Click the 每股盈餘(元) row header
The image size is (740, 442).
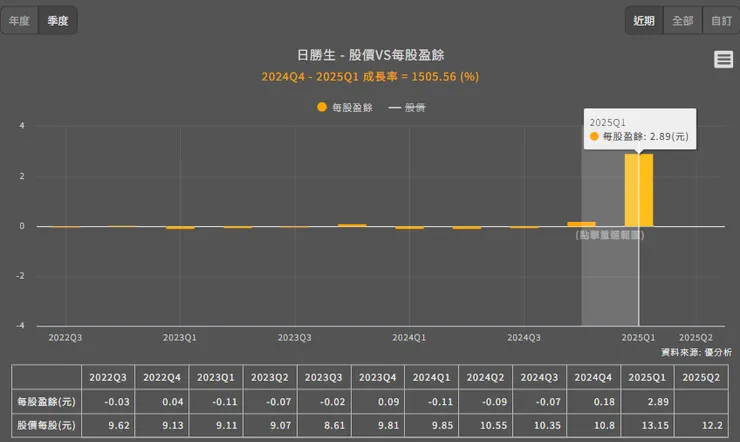(x=46, y=402)
